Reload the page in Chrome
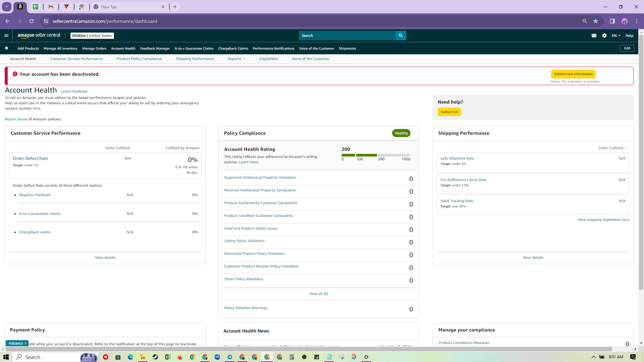This screenshot has width=644, height=362. [32, 21]
